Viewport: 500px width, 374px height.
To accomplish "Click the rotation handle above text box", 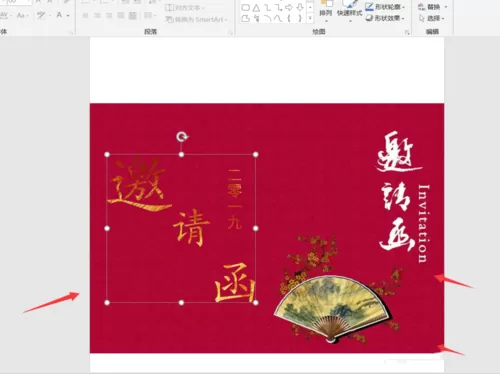I will point(182,137).
